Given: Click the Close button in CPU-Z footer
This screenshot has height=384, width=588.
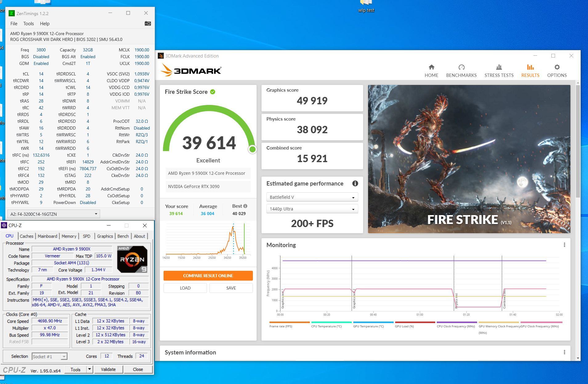Looking at the screenshot, I should [138, 369].
